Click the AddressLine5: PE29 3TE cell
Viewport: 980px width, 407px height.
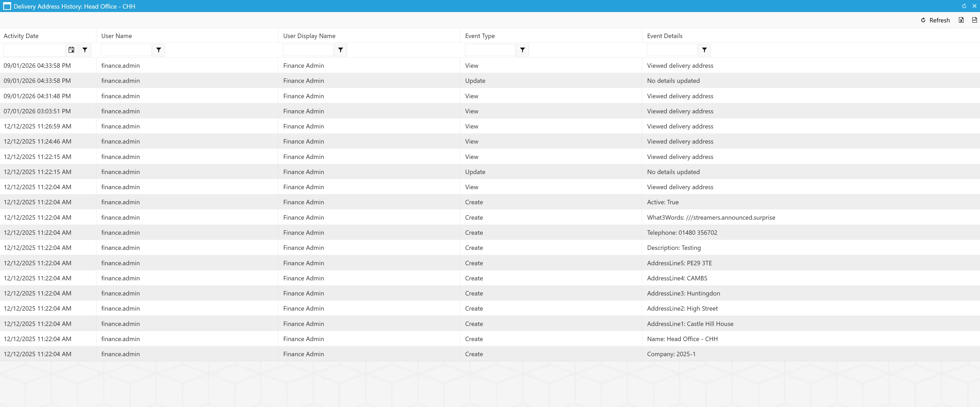pyautogui.click(x=811, y=263)
